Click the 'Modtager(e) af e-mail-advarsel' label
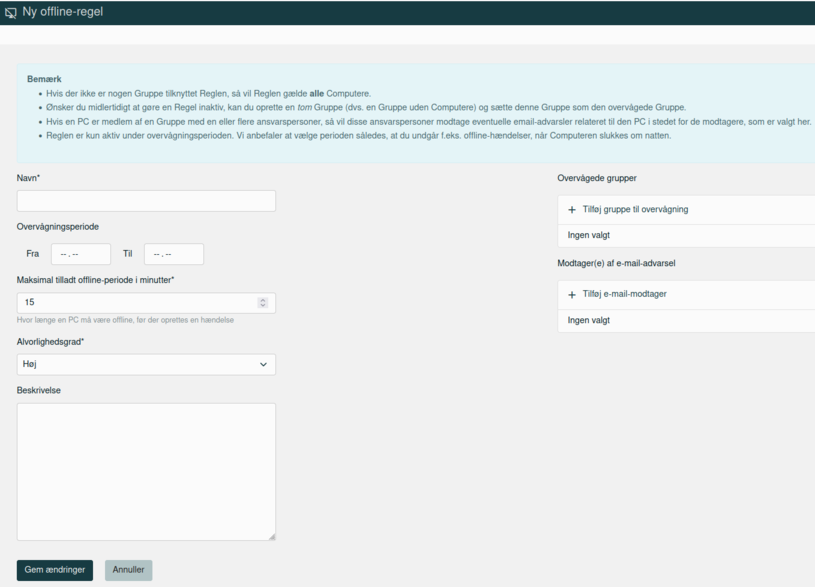The width and height of the screenshot is (815, 587). coord(616,263)
